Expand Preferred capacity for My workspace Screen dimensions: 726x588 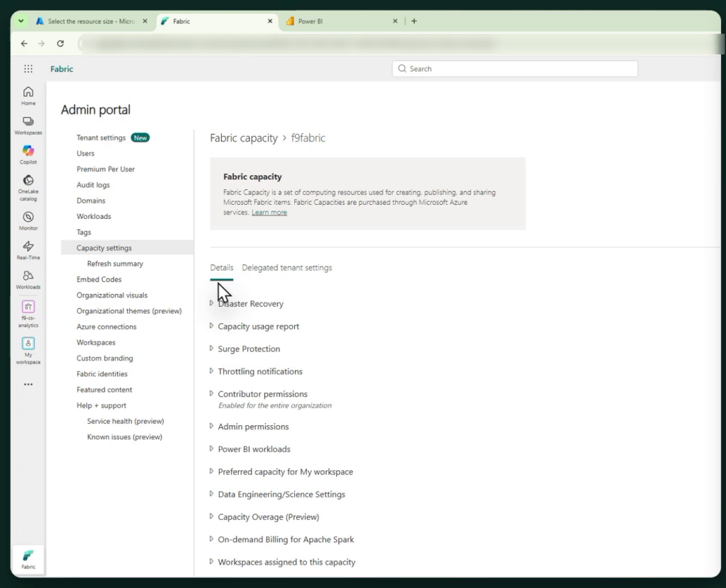281,472
